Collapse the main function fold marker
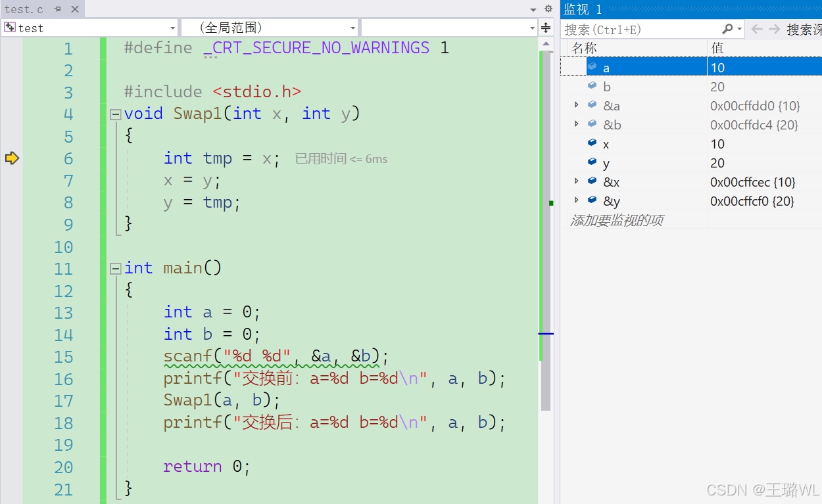The width and height of the screenshot is (822, 504). click(x=116, y=268)
